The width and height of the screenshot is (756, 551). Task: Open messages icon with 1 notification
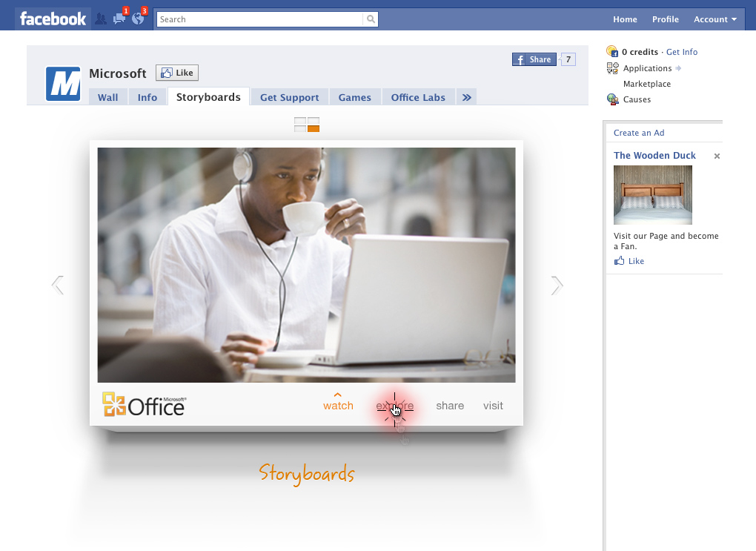click(x=119, y=19)
